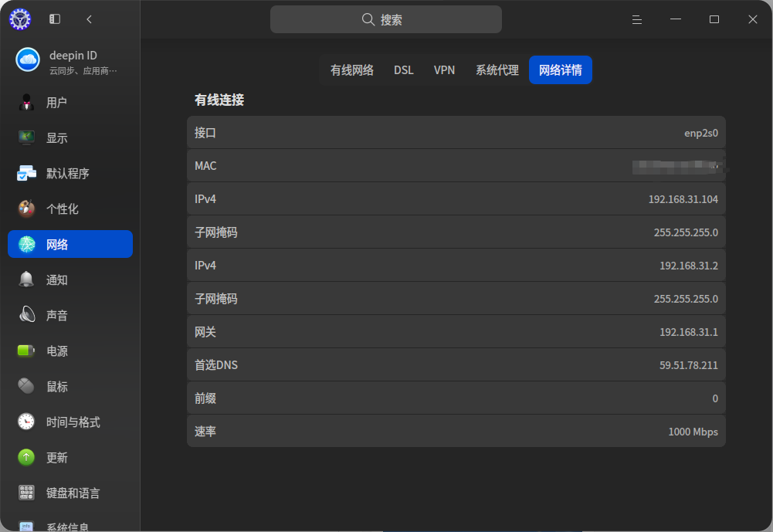
Task: Click the IPv4 address 192.168.31.2
Action: (689, 266)
